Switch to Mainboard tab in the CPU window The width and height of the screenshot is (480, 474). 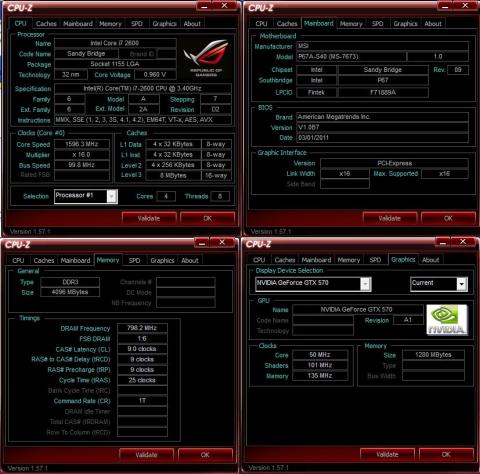click(x=78, y=24)
